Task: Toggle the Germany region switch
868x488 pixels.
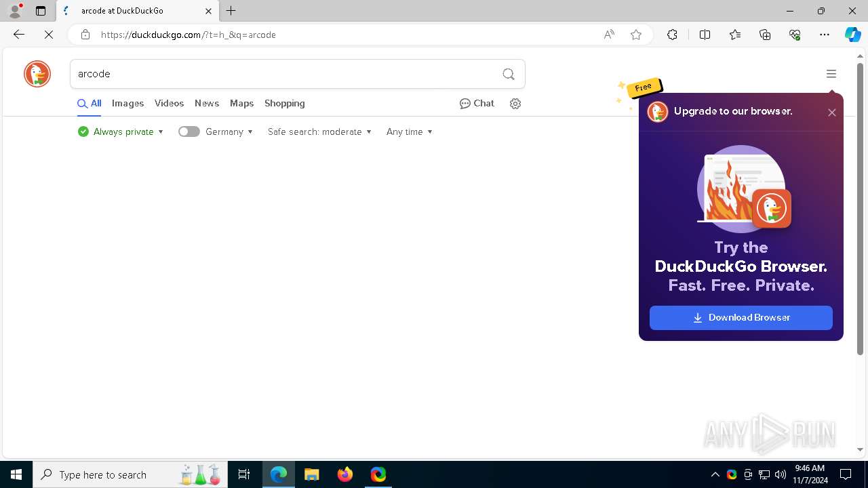Action: (189, 131)
